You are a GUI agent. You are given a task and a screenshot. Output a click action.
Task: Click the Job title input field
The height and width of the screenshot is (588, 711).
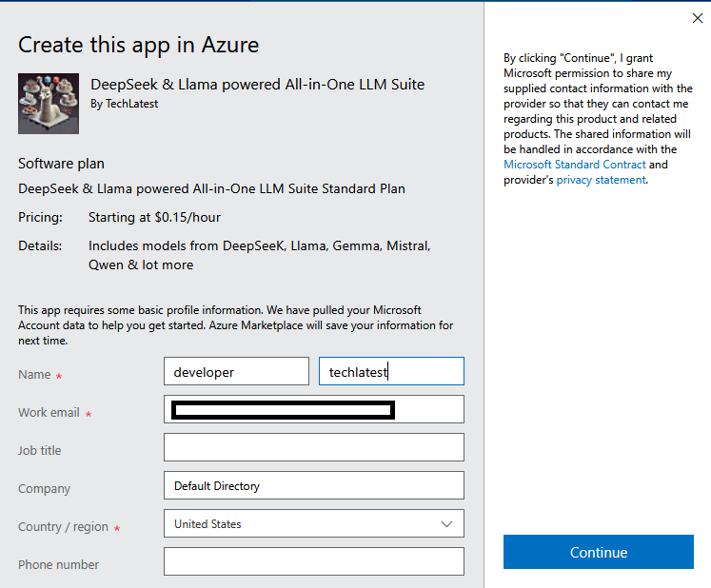314,447
